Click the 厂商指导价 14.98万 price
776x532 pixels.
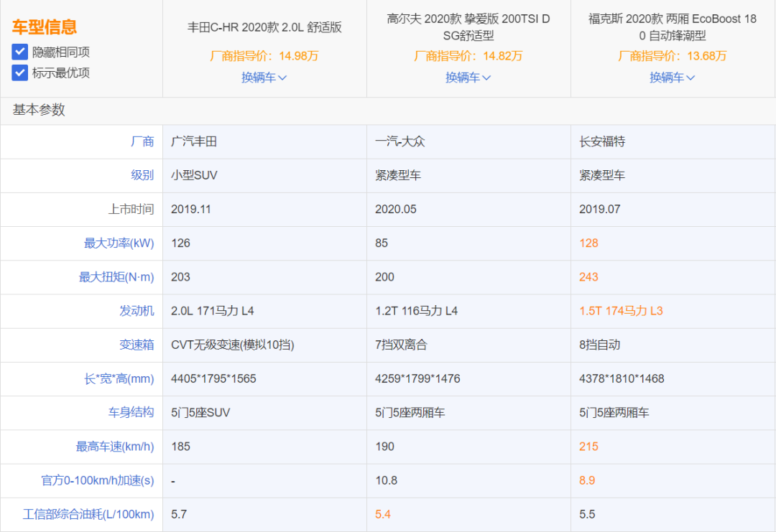point(264,56)
